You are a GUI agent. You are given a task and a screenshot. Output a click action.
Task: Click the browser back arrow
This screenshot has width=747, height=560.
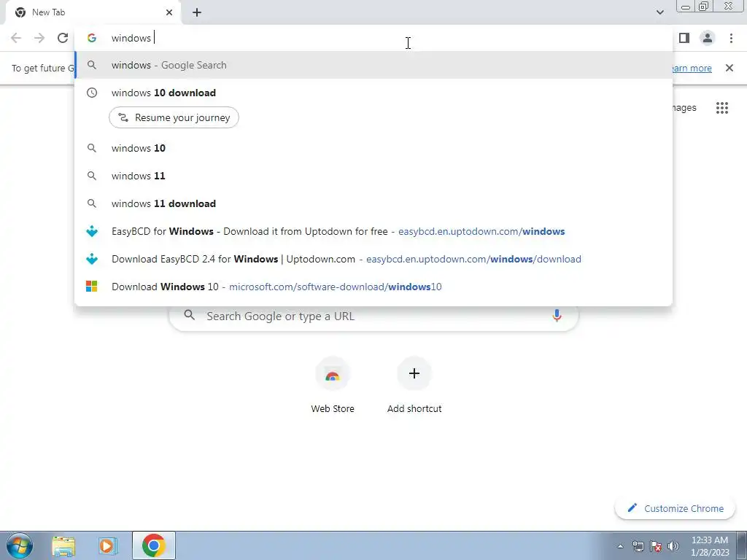16,38
